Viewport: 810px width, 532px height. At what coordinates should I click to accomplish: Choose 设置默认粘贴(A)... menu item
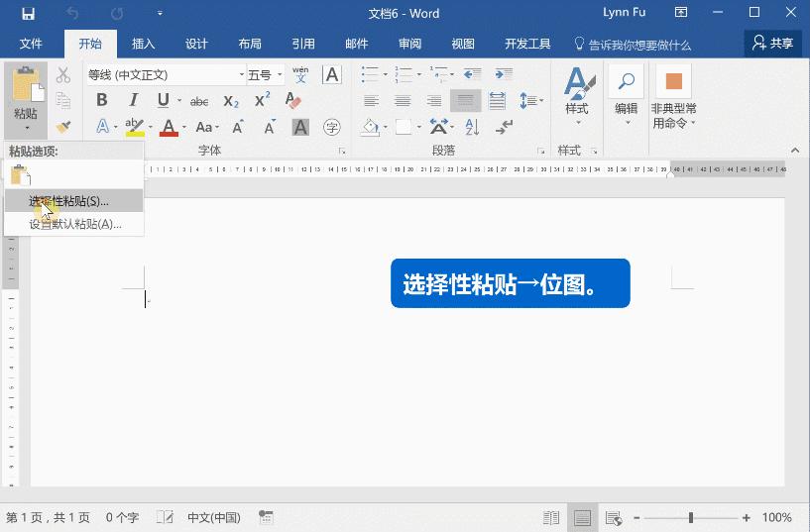(x=74, y=224)
